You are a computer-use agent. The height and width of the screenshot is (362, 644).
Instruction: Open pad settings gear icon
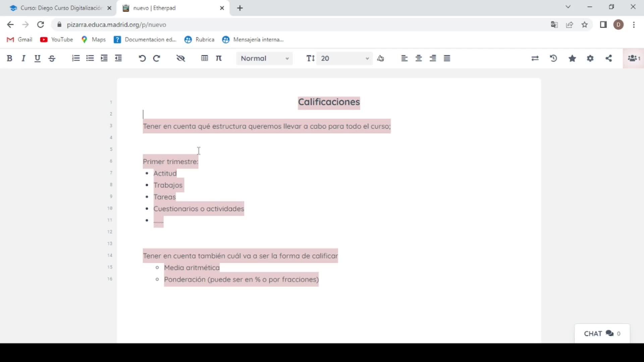pos(590,58)
